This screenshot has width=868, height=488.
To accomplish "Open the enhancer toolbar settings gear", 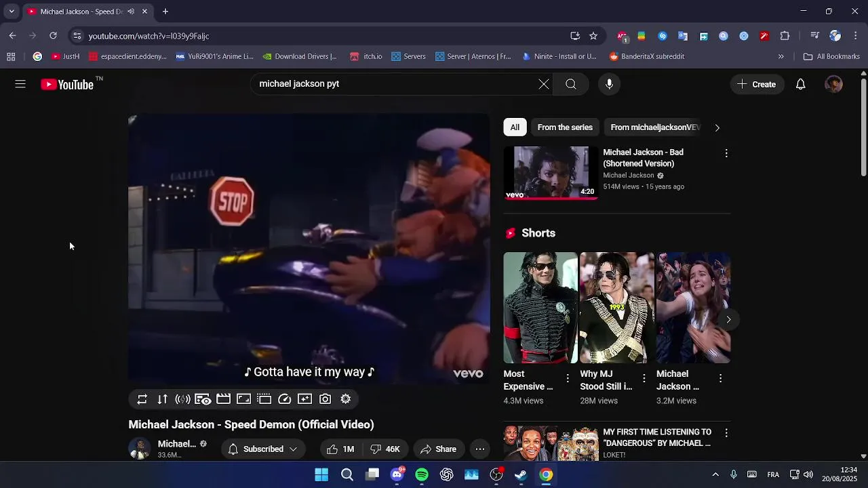I will 346,399.
